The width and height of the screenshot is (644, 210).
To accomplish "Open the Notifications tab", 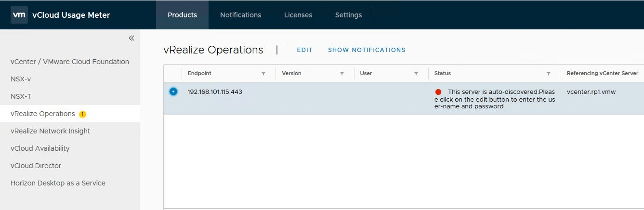I will pos(240,15).
